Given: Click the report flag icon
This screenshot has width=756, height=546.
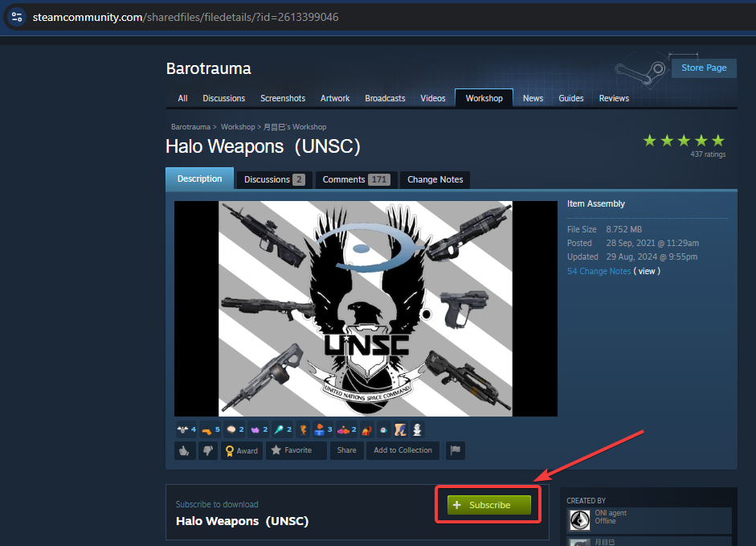Looking at the screenshot, I should pyautogui.click(x=456, y=450).
